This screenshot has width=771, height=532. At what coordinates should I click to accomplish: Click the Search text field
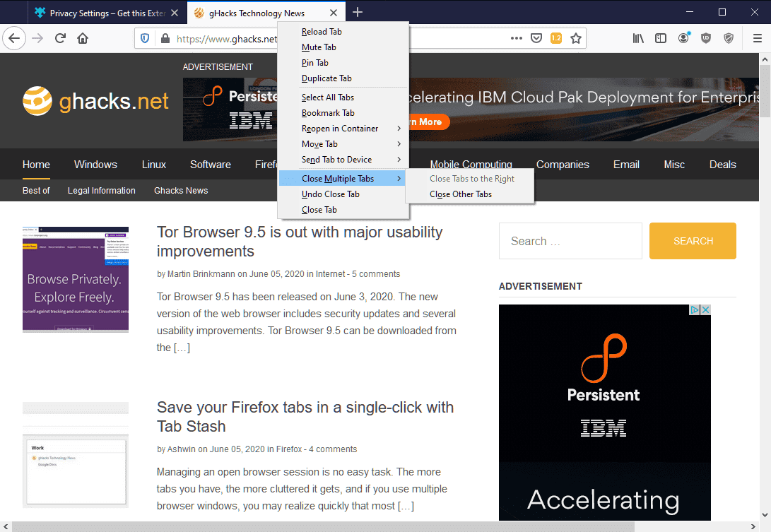pos(570,241)
